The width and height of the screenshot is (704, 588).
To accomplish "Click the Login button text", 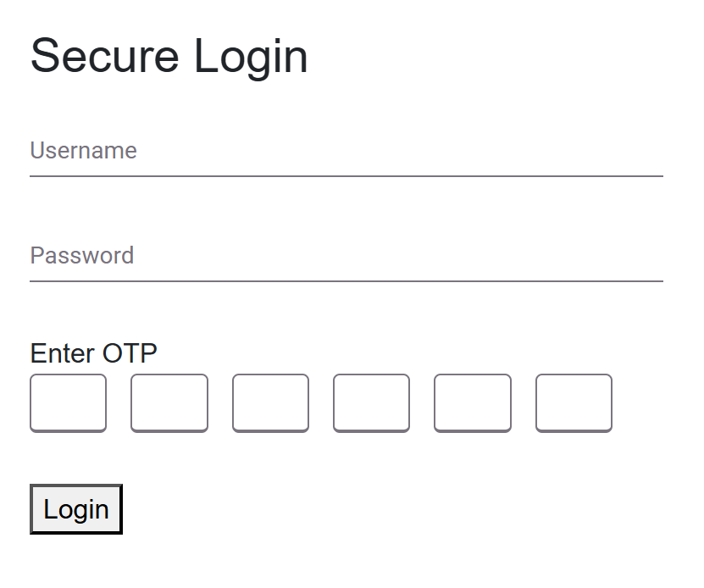I will 75,509.
